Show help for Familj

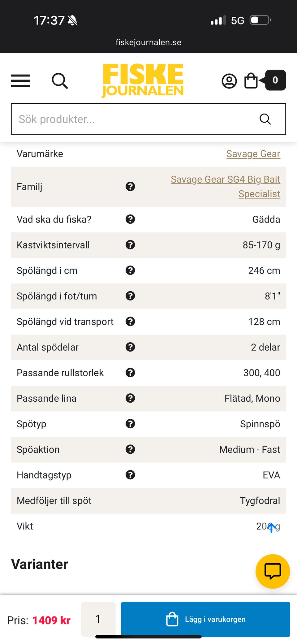tap(130, 187)
